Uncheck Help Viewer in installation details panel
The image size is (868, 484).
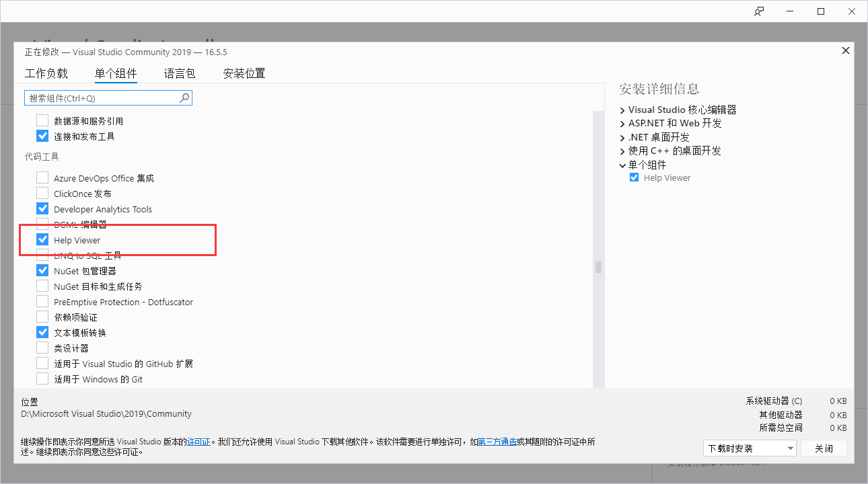pyautogui.click(x=634, y=178)
